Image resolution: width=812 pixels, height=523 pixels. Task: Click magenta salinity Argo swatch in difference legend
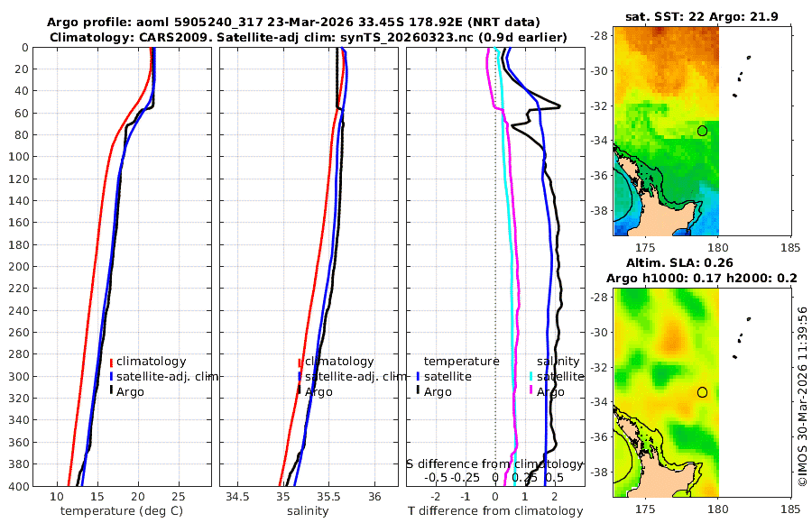point(531,391)
